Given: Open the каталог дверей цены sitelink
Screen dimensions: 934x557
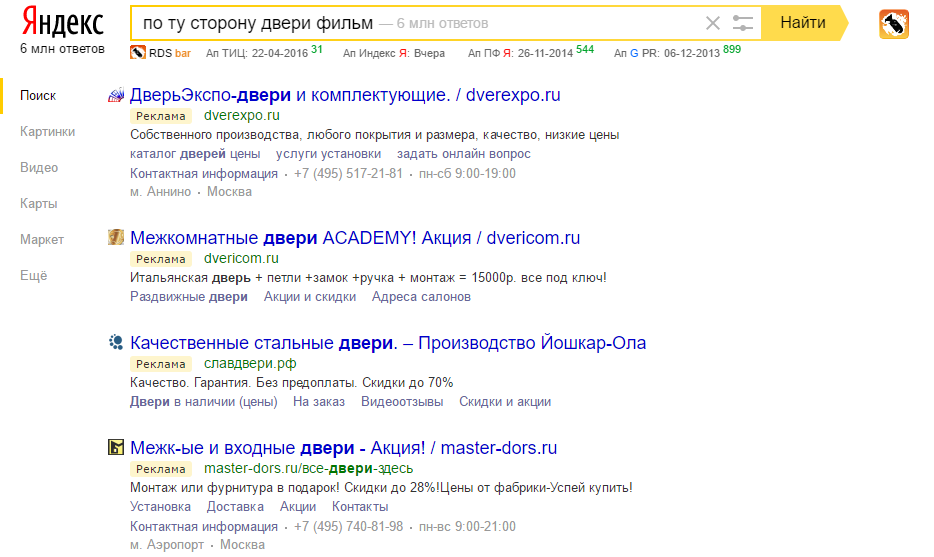Looking at the screenshot, I should coord(195,154).
